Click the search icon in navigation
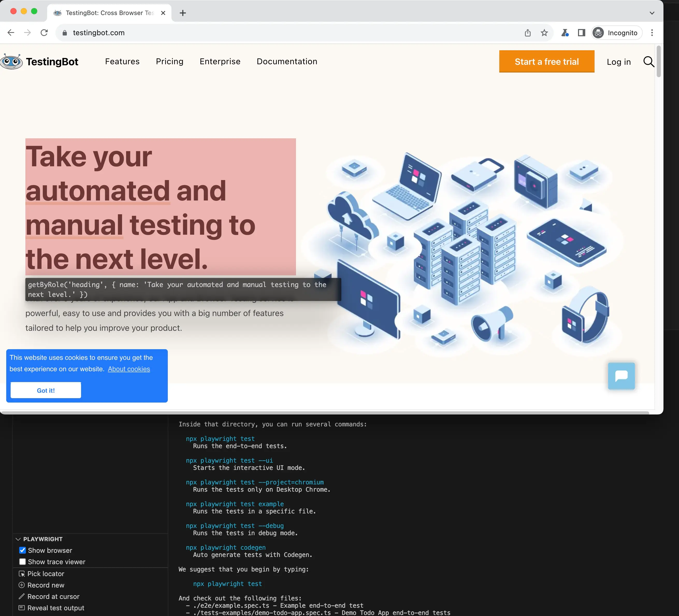 [649, 61]
